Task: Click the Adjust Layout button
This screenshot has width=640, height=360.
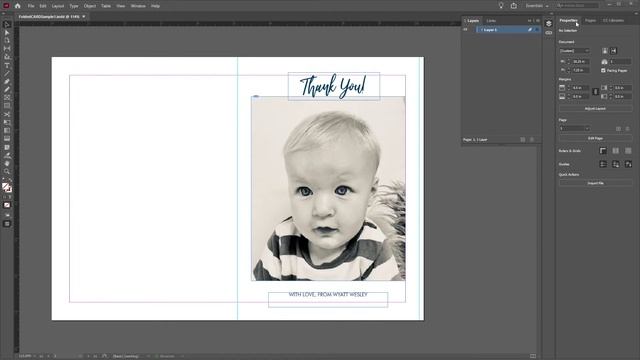Action: (x=596, y=109)
